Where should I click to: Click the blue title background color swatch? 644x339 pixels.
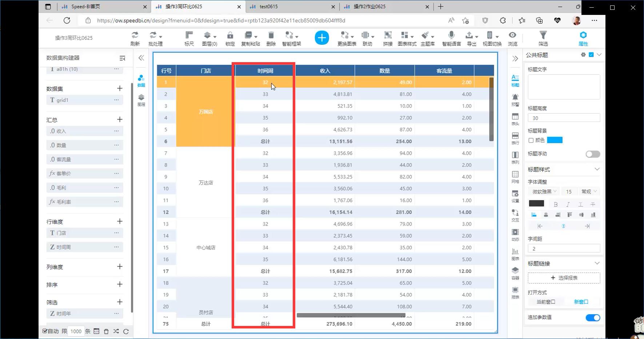pyautogui.click(x=555, y=140)
